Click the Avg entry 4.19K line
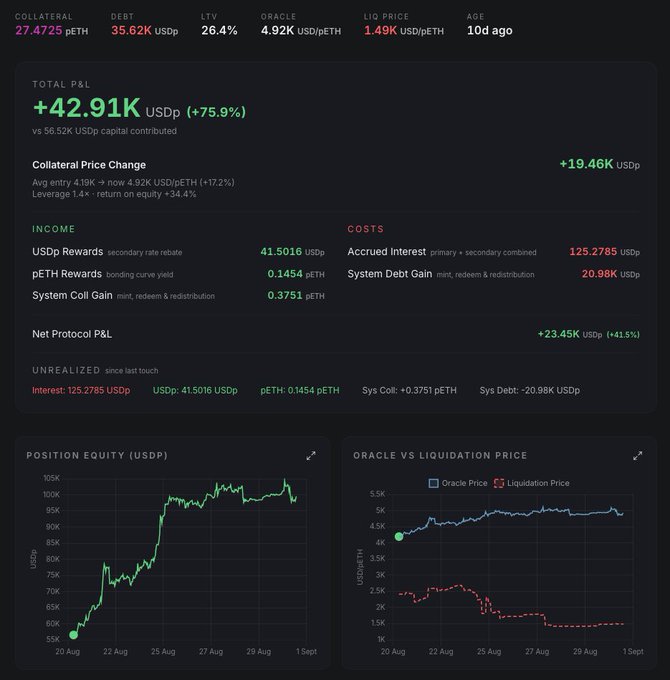The image size is (670, 680). (x=133, y=182)
